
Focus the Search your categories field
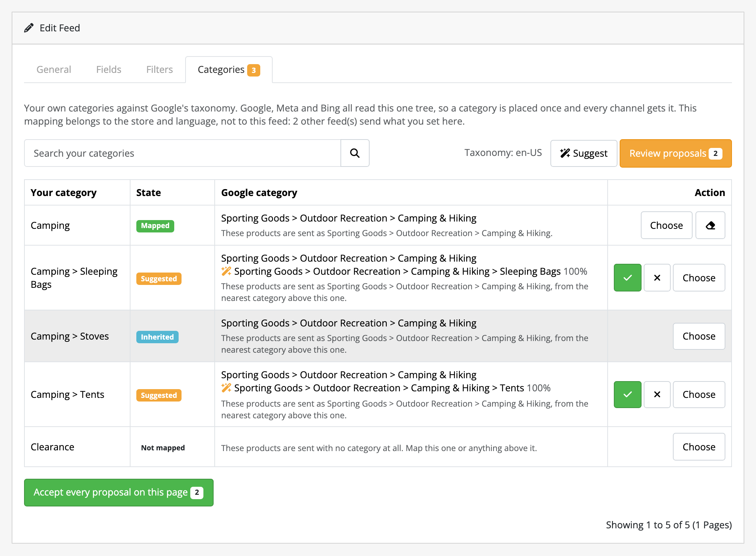pos(183,153)
